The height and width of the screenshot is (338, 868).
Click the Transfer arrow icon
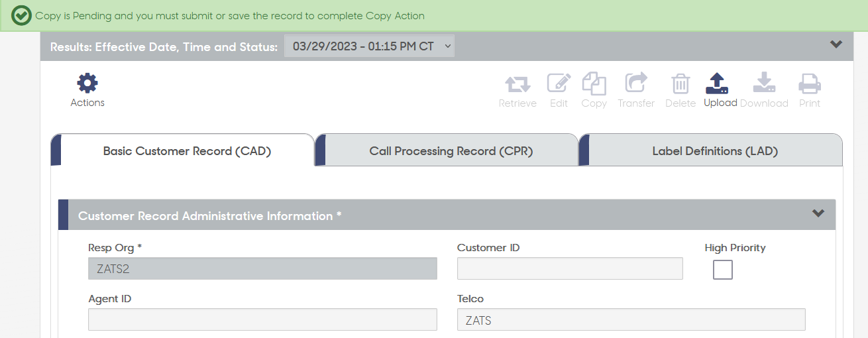[x=636, y=84]
